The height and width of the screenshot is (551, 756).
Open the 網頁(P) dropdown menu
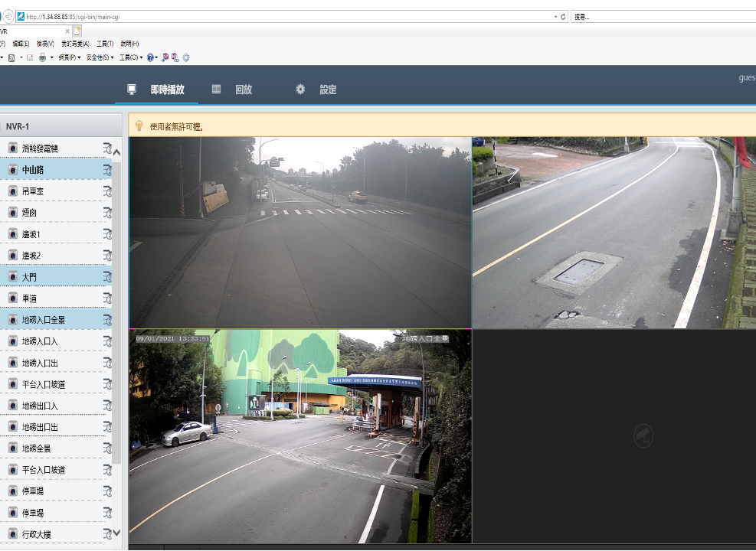point(70,57)
